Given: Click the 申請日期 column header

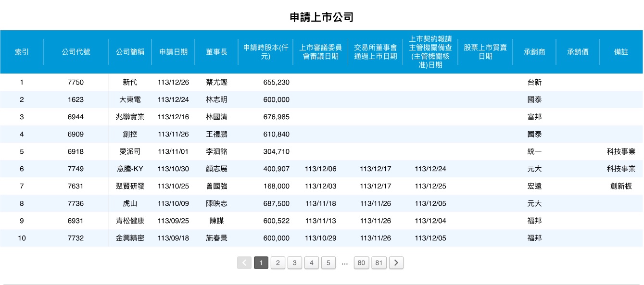Looking at the screenshot, I should coord(173,52).
